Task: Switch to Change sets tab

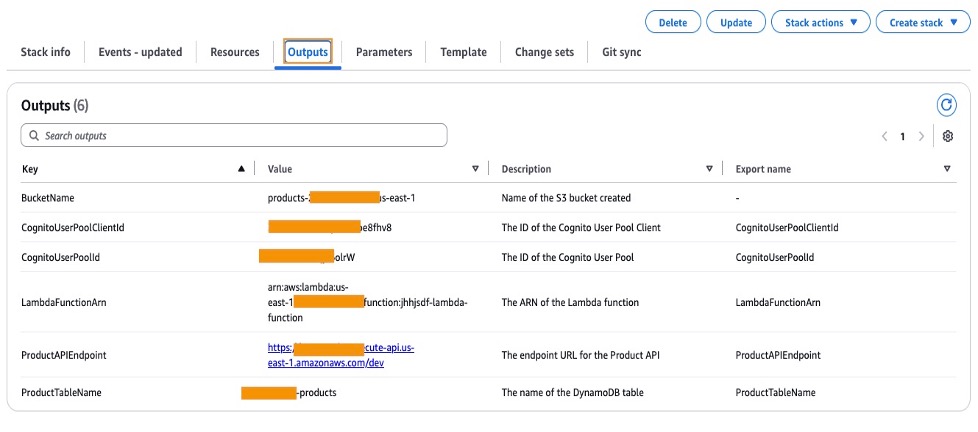Action: 544,52
